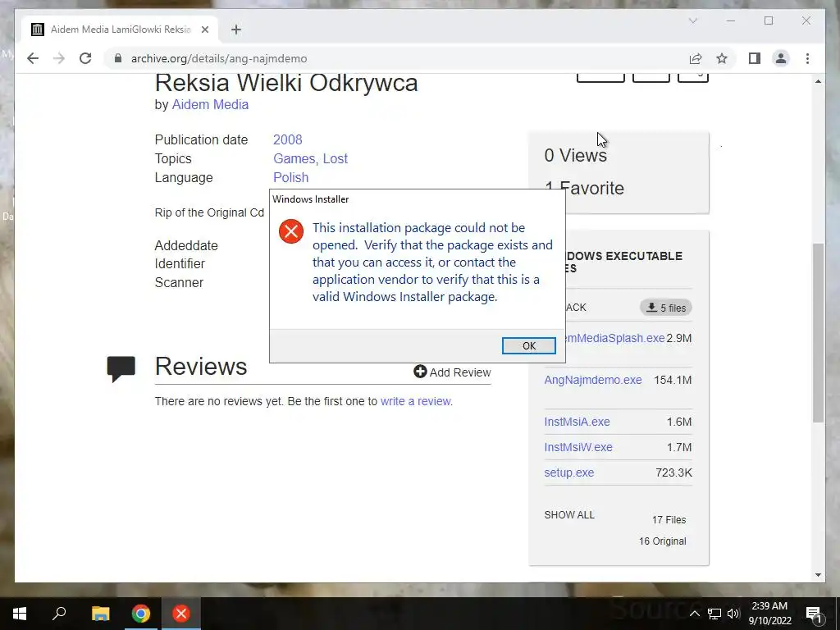The height and width of the screenshot is (630, 840).
Task: Open Chrome three-dot menu
Action: point(807,58)
